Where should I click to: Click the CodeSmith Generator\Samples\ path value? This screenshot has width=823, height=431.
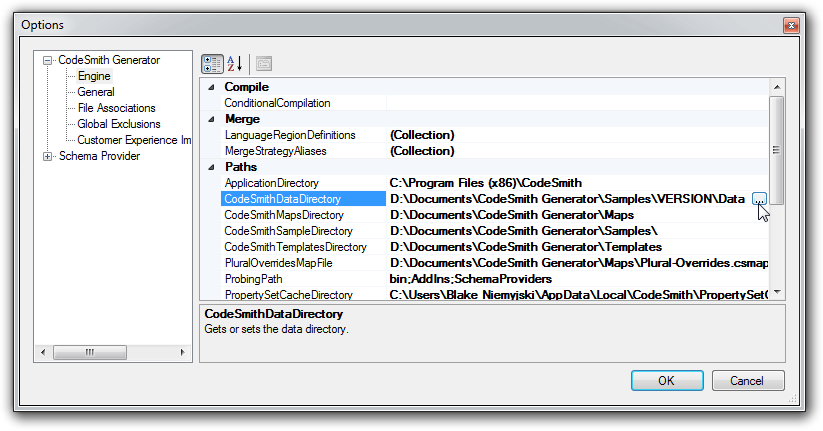(577, 231)
